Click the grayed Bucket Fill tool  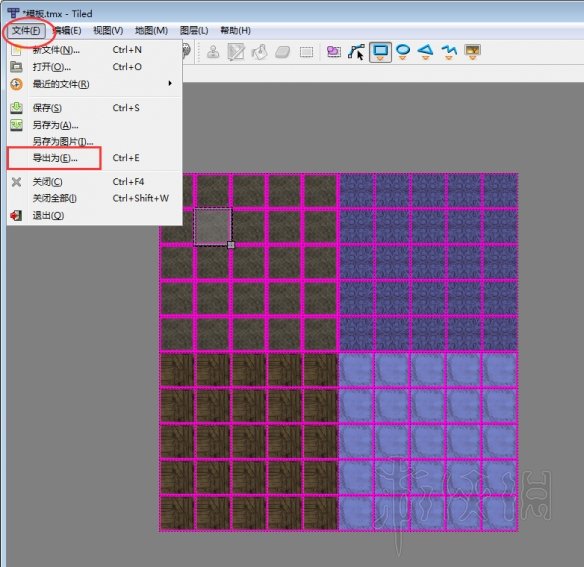260,52
